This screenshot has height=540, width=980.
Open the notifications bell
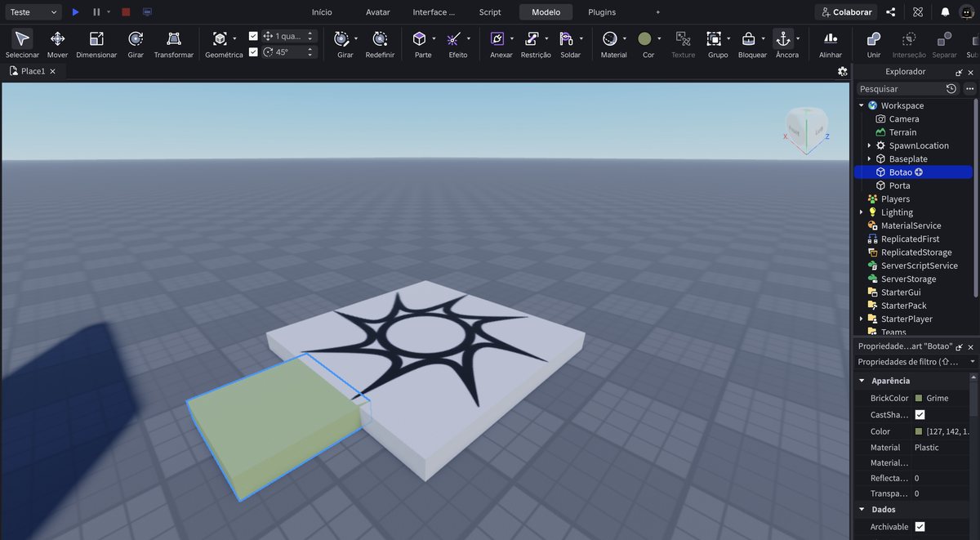point(945,12)
